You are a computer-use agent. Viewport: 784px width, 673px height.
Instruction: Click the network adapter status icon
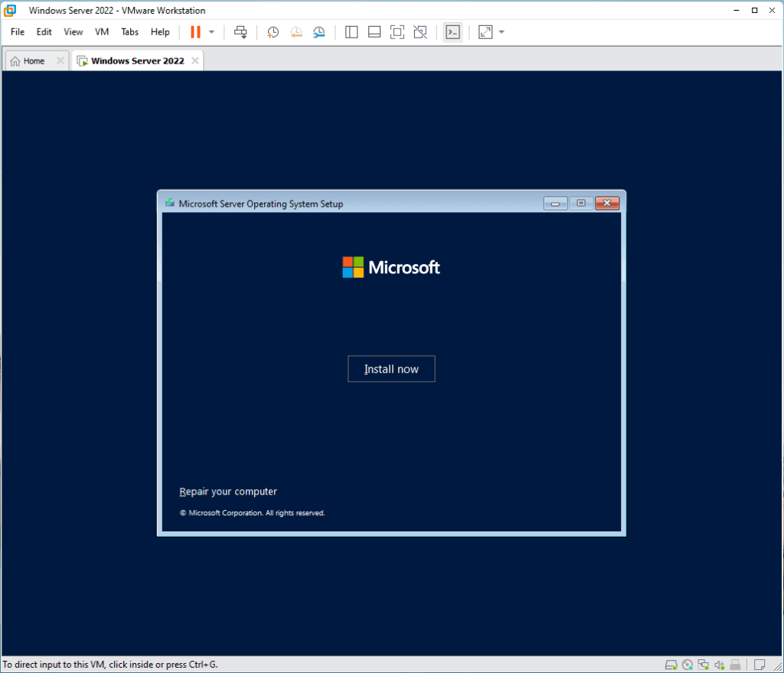click(703, 665)
